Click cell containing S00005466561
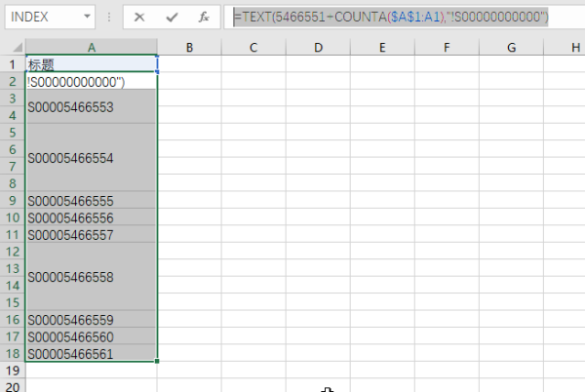Viewport: 585px width, 392px height. tap(91, 353)
